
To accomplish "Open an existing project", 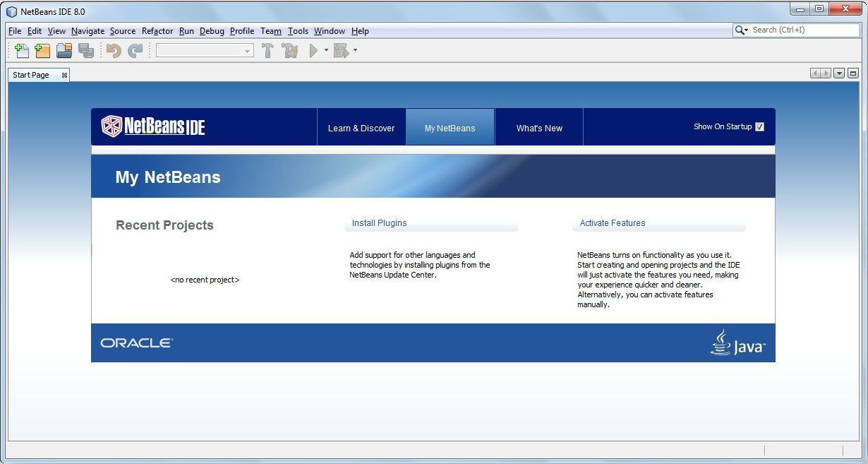I will click(64, 50).
